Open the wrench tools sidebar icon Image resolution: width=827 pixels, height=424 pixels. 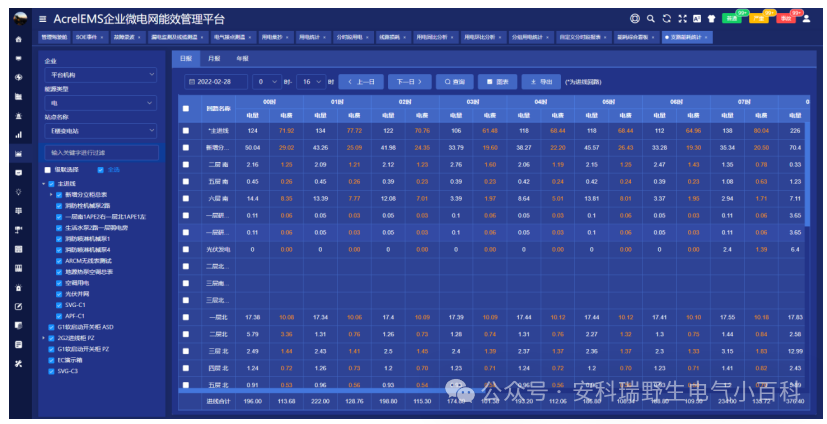pos(18,363)
